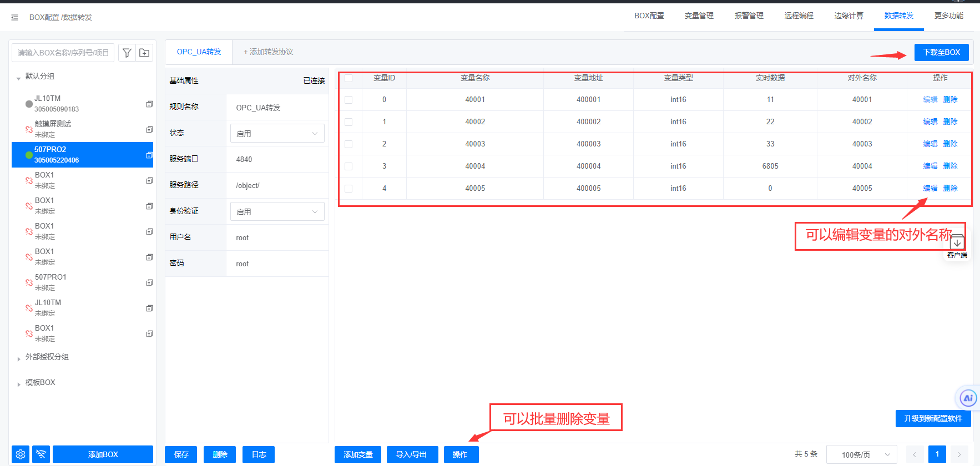Click copy icon beside unbound JL10TM
The width and height of the screenshot is (980, 466).
[149, 308]
